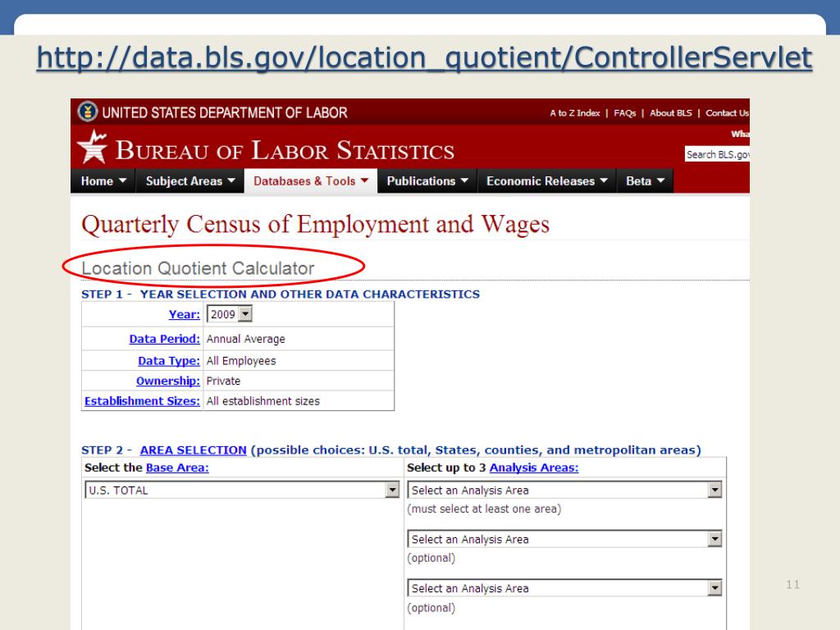Click the Base Area link
Screen dimensions: 840x630
click(x=177, y=468)
